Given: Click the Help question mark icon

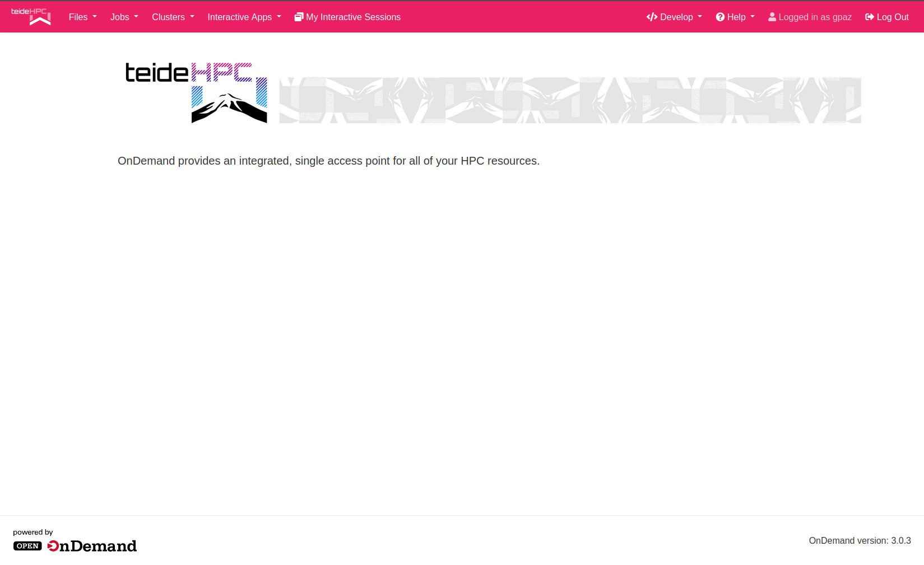Looking at the screenshot, I should pyautogui.click(x=720, y=17).
